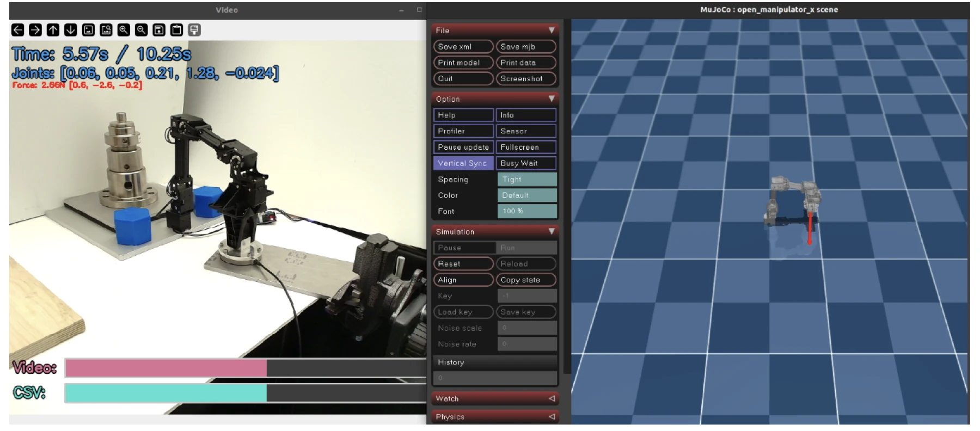Viewport: 980px width, 431px height.
Task: Adjust the Noise scale slider
Action: (527, 328)
